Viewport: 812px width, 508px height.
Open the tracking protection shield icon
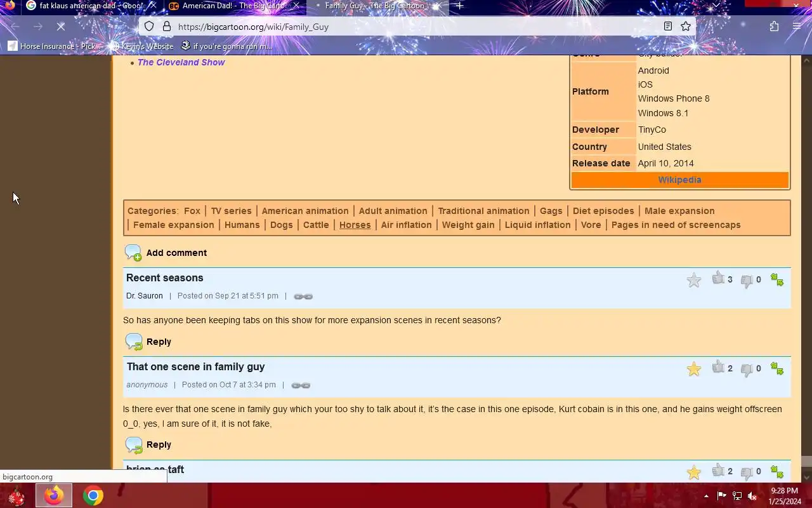point(149,27)
